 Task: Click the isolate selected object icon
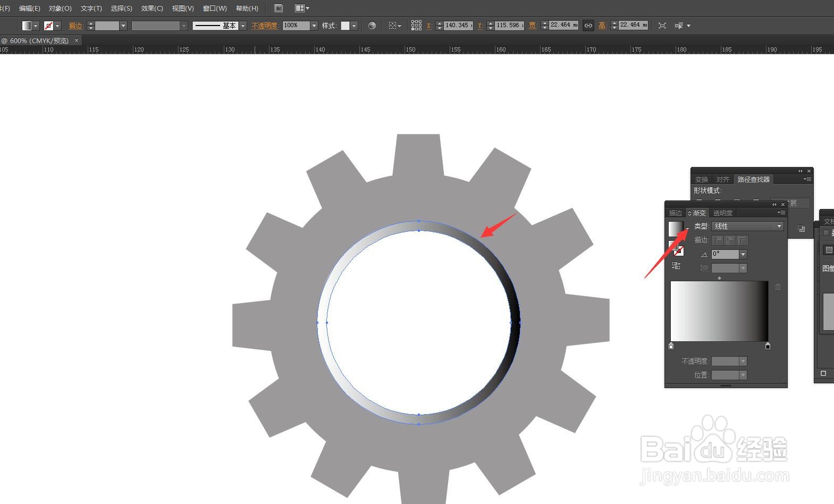(x=662, y=26)
